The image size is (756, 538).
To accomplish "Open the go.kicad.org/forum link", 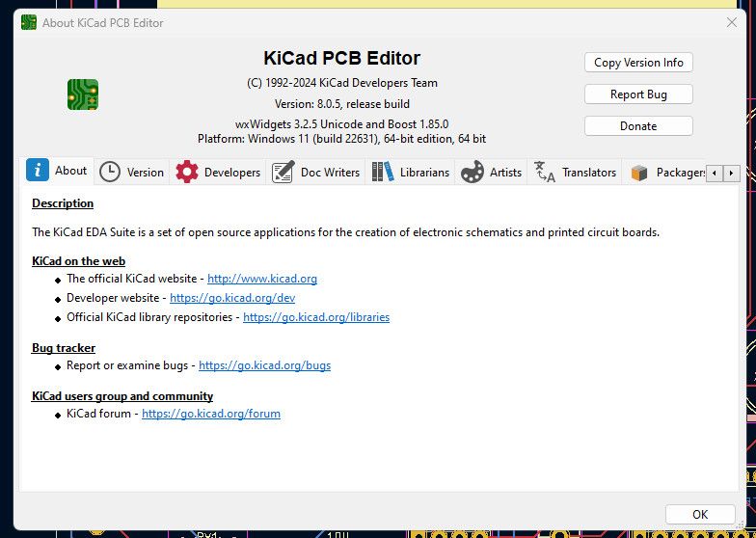I will coord(211,414).
